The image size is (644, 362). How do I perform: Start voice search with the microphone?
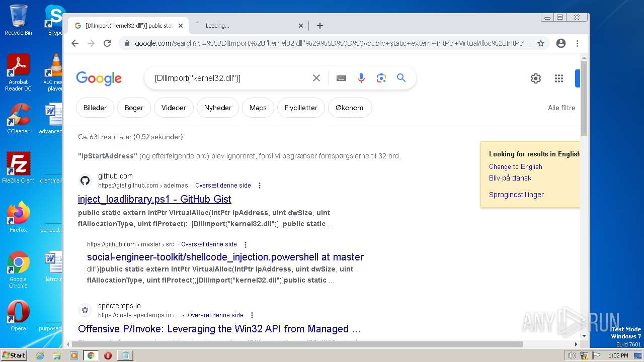click(361, 78)
